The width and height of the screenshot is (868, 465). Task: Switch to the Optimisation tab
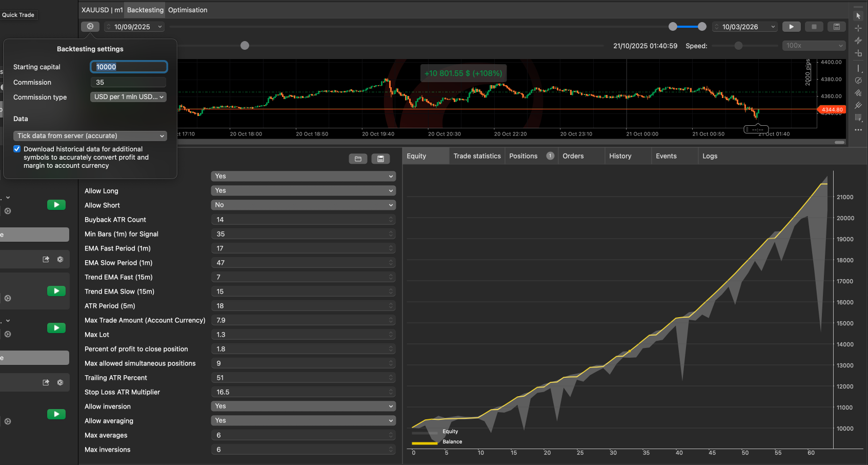(x=188, y=10)
